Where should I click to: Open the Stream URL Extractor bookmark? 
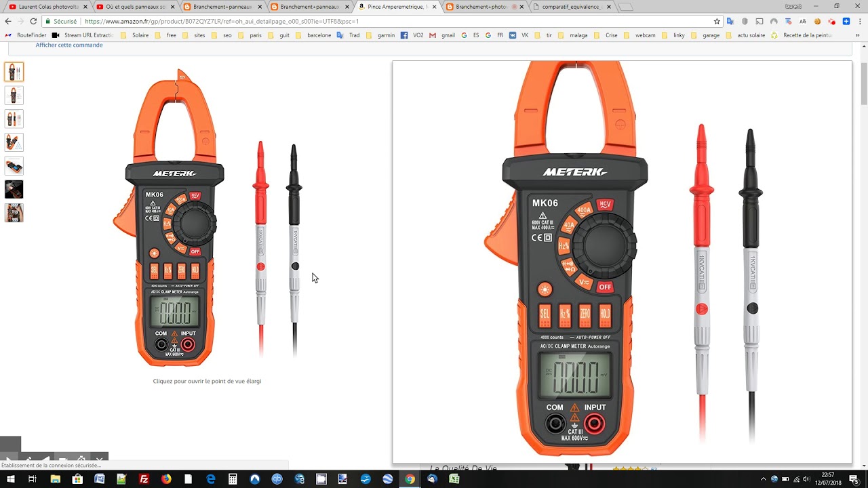(x=83, y=35)
